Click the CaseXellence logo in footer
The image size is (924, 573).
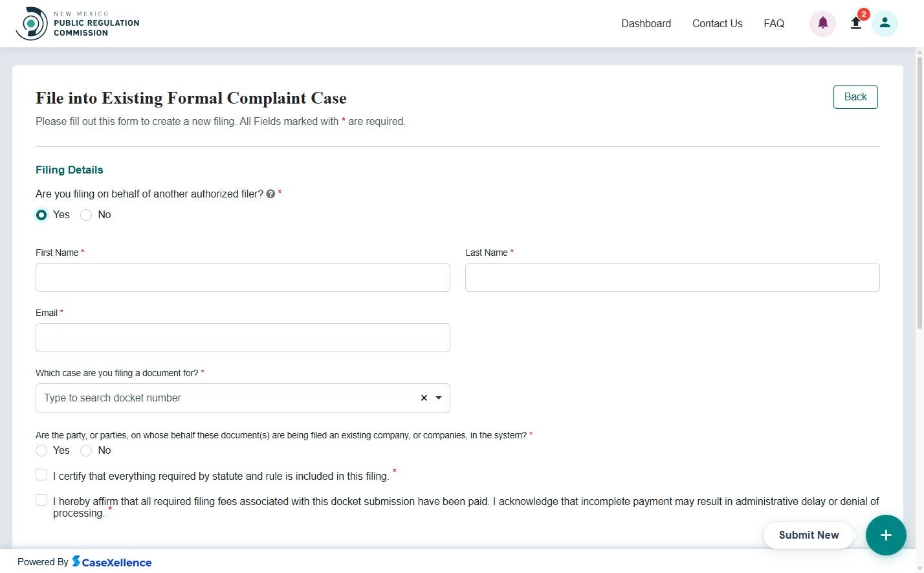pyautogui.click(x=111, y=562)
